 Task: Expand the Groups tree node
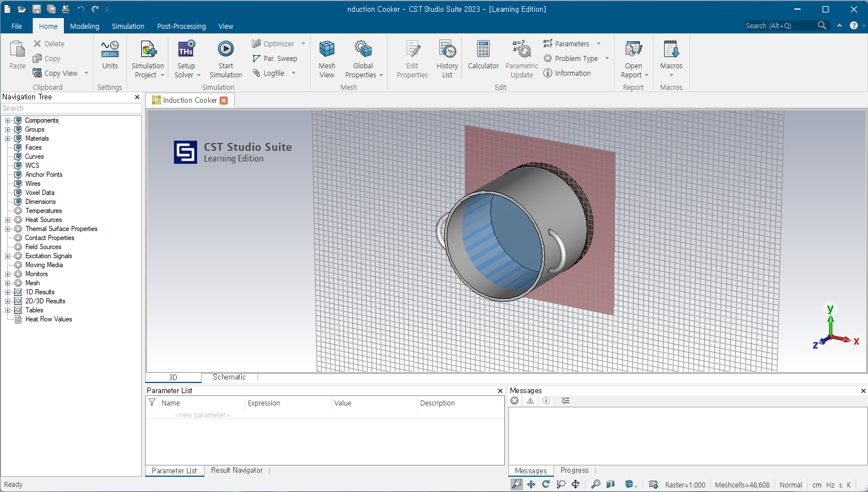click(8, 129)
